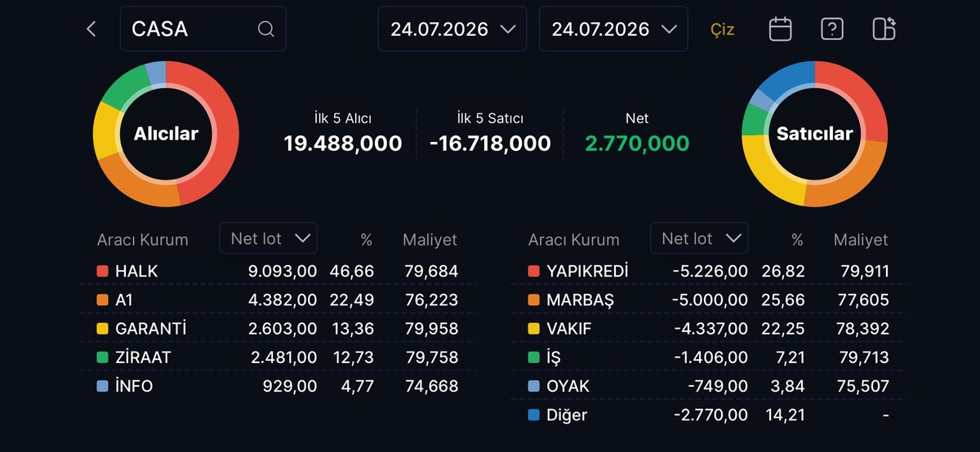The height and width of the screenshot is (452, 980).
Task: Go back using the left arrow icon
Action: pyautogui.click(x=91, y=29)
